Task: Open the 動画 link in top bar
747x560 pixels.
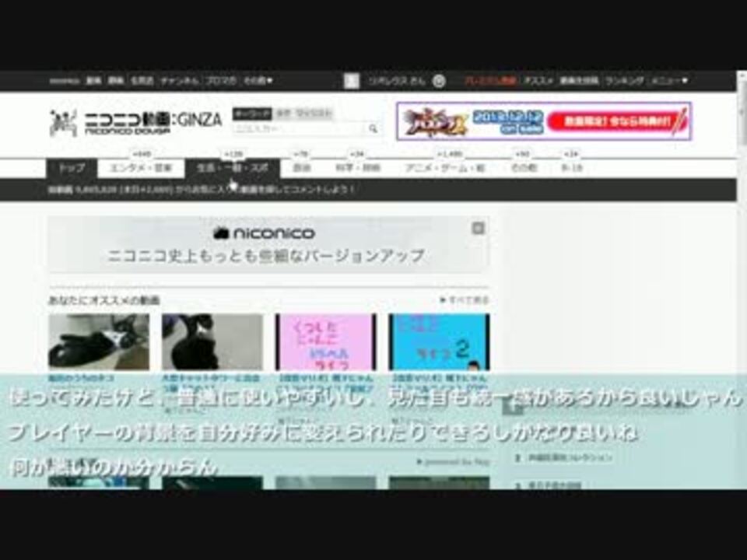Action: click(x=93, y=81)
